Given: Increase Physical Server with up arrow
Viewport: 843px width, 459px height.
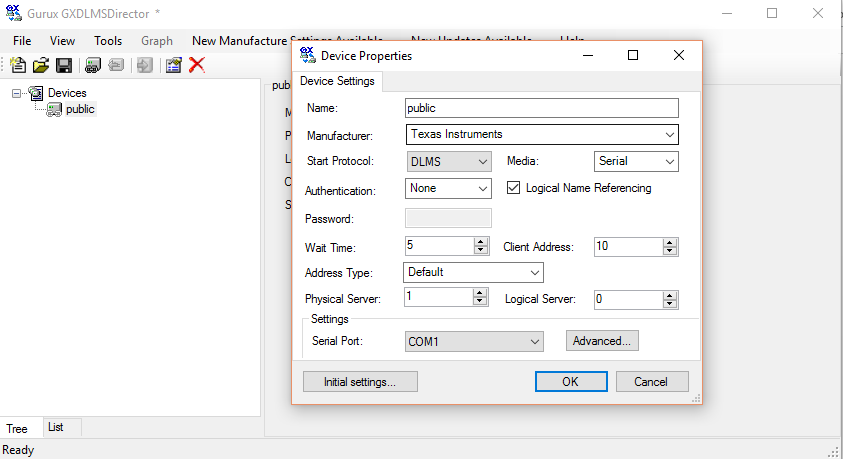Looking at the screenshot, I should click(480, 292).
